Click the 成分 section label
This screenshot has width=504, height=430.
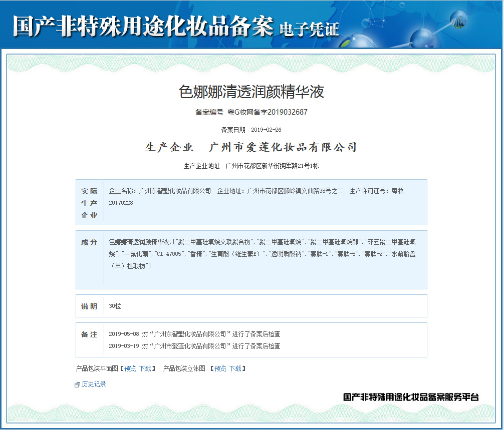(x=89, y=242)
